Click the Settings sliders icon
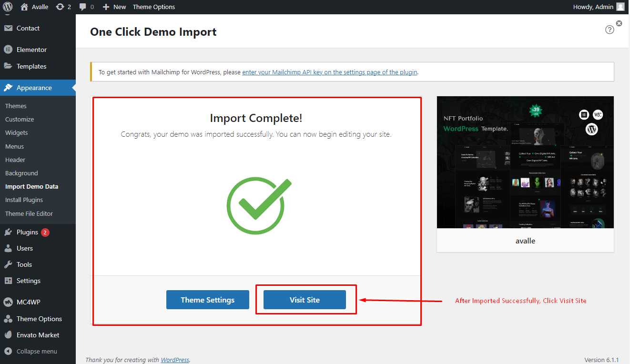630x364 pixels. click(8, 281)
